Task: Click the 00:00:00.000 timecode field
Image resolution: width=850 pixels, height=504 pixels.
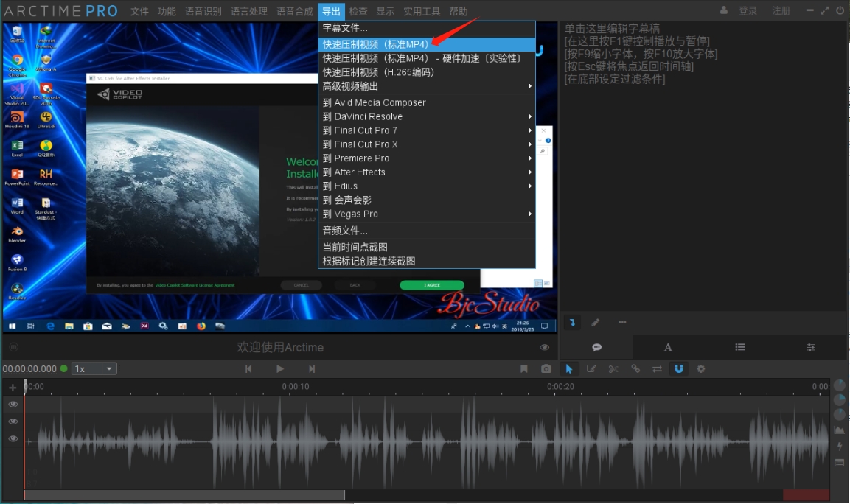Action: (x=29, y=369)
